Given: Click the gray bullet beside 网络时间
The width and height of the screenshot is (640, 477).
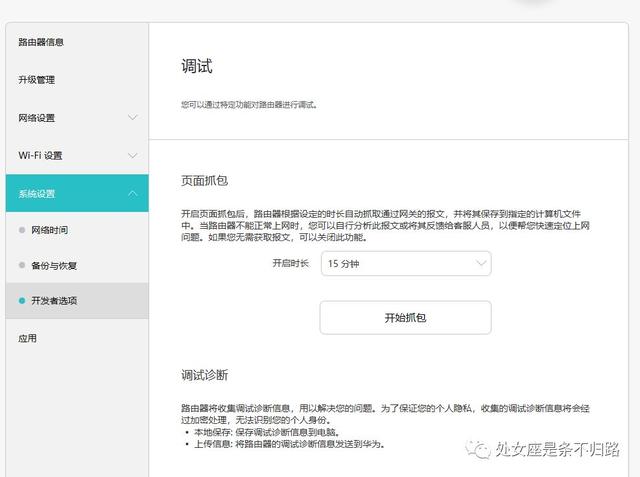Looking at the screenshot, I should pyautogui.click(x=22, y=230).
